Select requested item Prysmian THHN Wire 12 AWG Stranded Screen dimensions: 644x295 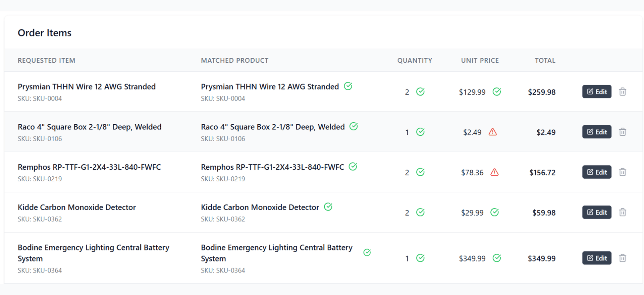click(x=87, y=86)
